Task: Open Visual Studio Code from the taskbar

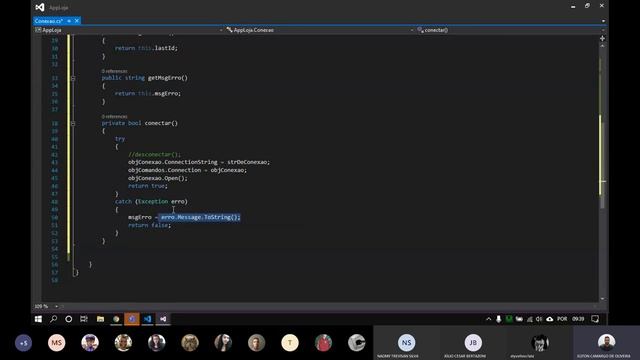Action: tap(147, 319)
